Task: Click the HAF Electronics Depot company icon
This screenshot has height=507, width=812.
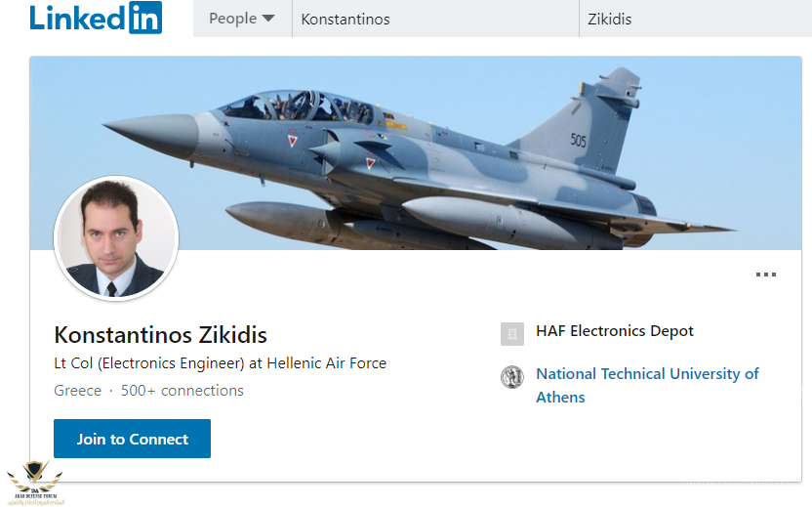Action: [x=512, y=334]
